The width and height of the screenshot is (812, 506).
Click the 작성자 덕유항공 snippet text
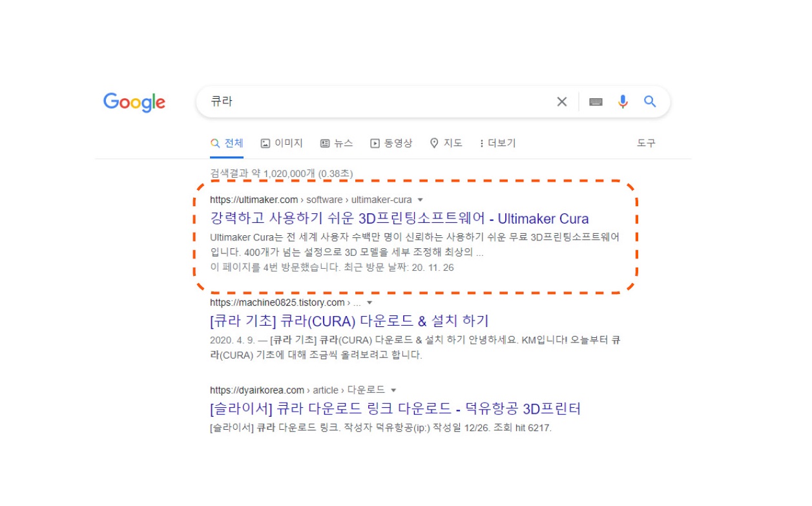coord(381,428)
